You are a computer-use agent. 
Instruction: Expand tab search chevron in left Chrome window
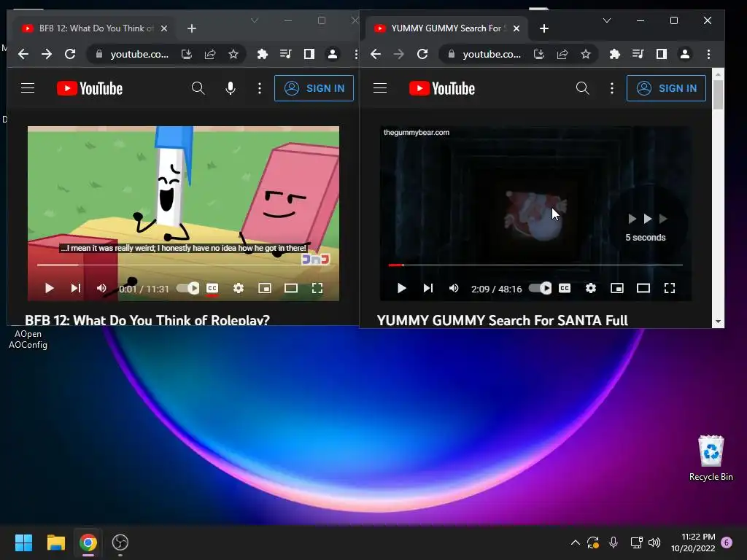255,20
